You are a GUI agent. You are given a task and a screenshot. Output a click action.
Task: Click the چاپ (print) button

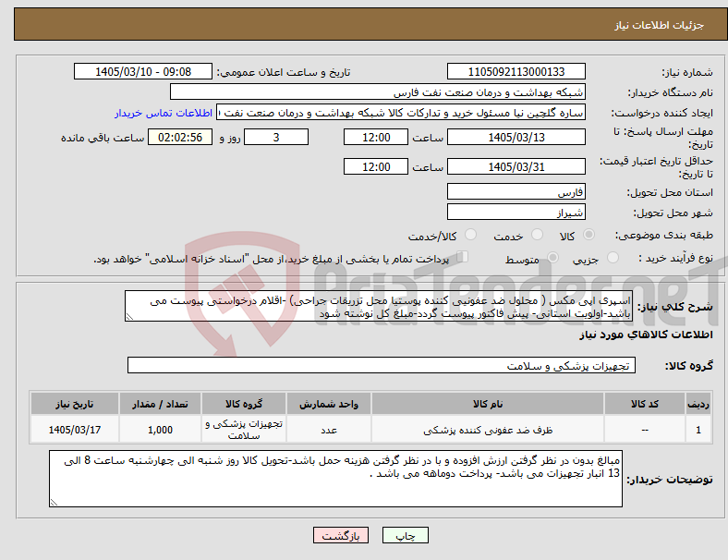coord(405,535)
